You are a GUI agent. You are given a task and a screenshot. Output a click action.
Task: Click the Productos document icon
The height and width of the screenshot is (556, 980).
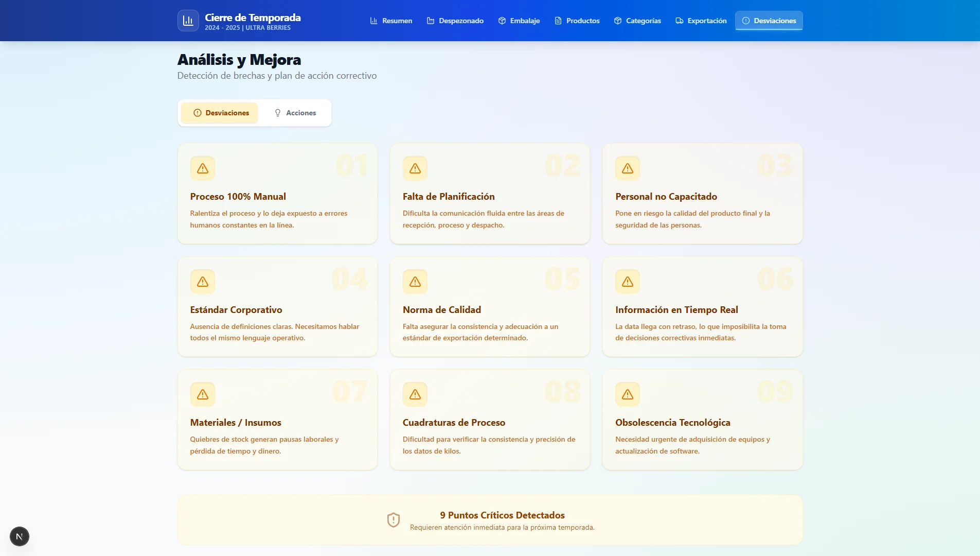[558, 21]
